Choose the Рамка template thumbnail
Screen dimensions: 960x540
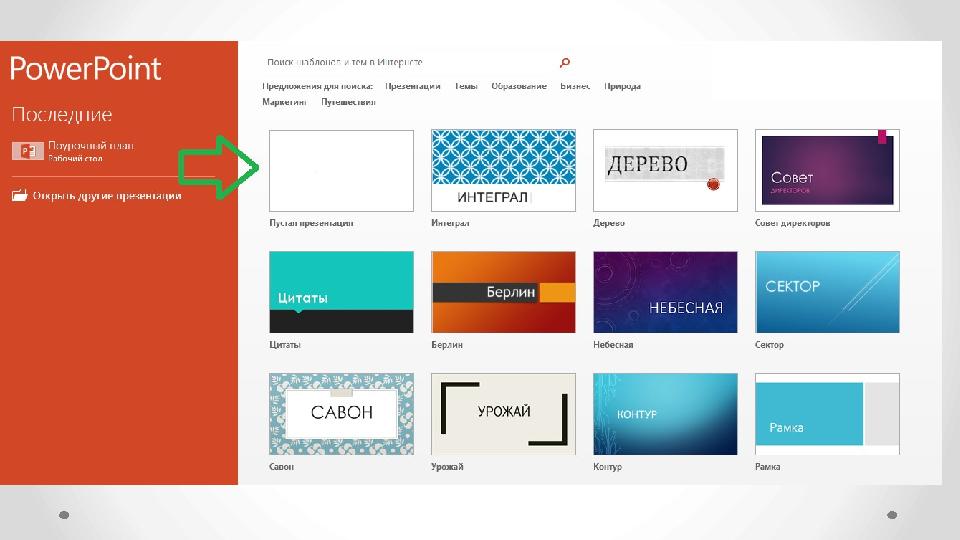tap(827, 414)
